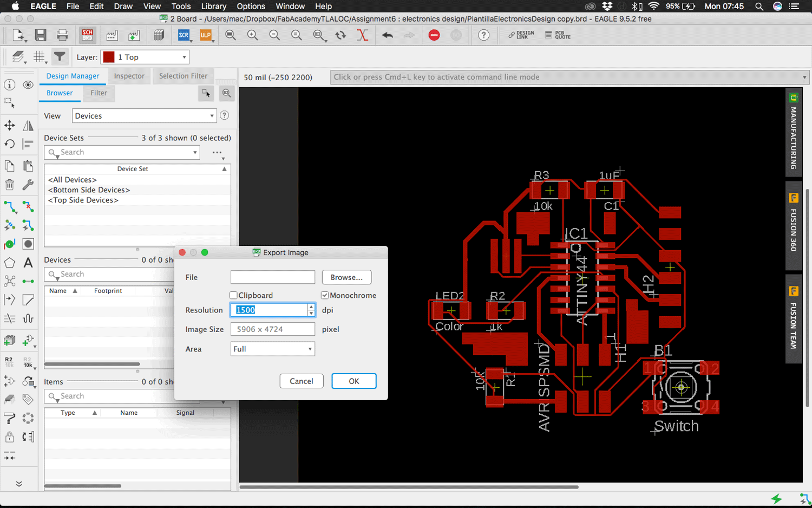Toggle the eye visibility icon

(28, 85)
